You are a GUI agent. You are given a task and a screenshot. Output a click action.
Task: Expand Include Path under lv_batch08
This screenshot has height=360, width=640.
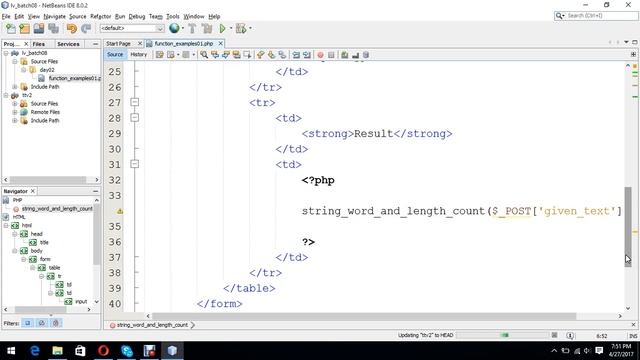pos(15,87)
